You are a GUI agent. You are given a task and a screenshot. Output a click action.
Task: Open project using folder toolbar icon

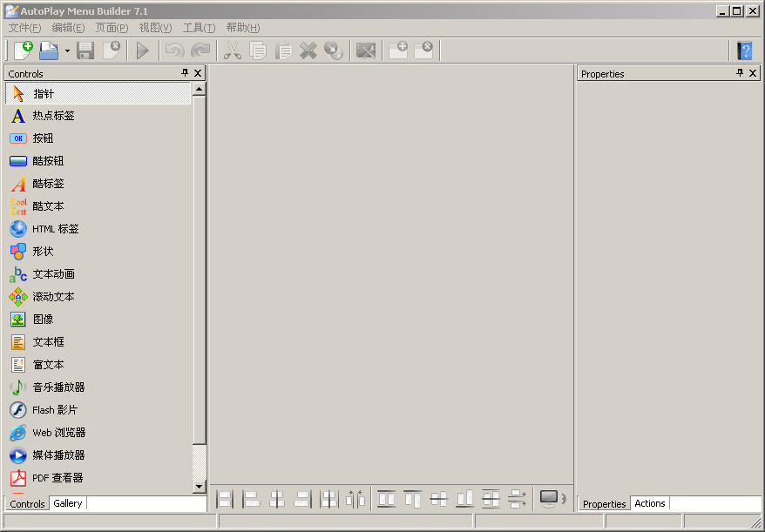click(49, 51)
